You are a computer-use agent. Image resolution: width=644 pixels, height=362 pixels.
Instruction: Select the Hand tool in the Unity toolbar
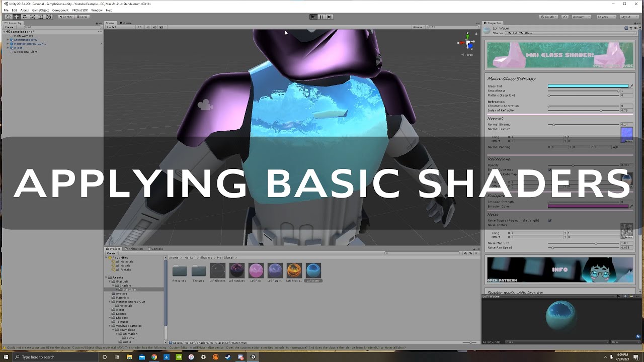8,17
